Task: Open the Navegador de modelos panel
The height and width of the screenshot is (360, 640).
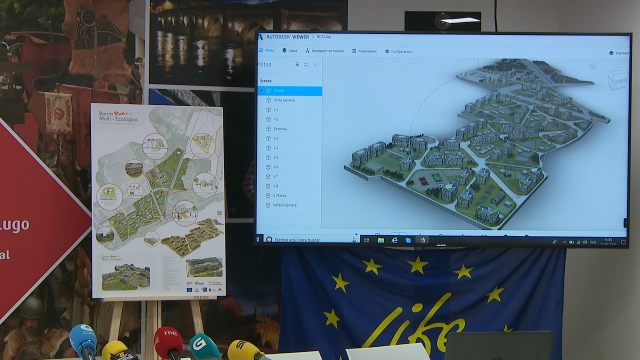Action: pos(325,51)
